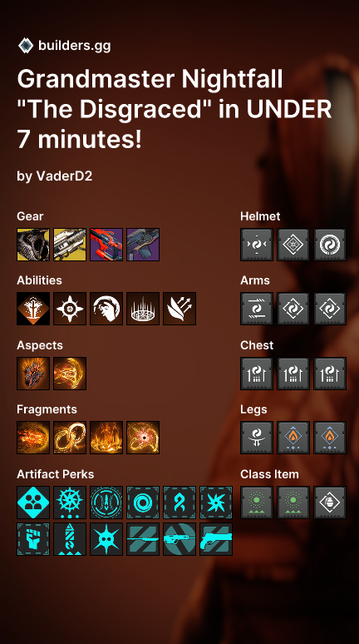Click the middle Chest mod icon

pos(293,374)
